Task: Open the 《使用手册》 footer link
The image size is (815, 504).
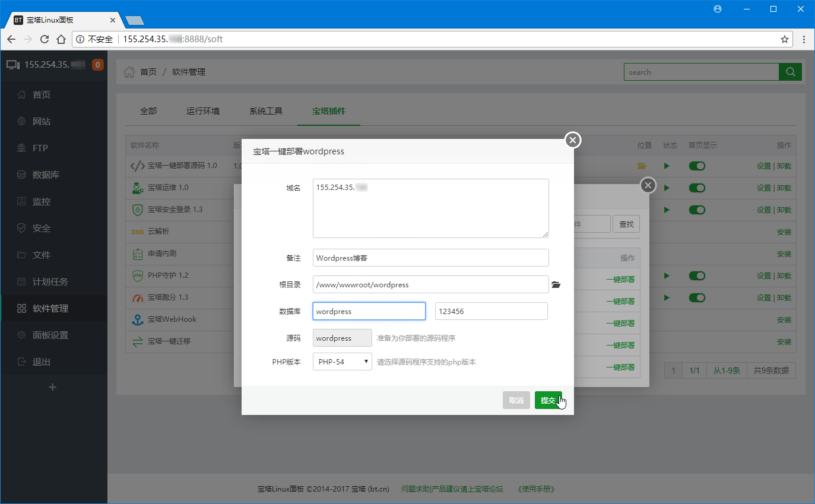Action: [x=536, y=489]
